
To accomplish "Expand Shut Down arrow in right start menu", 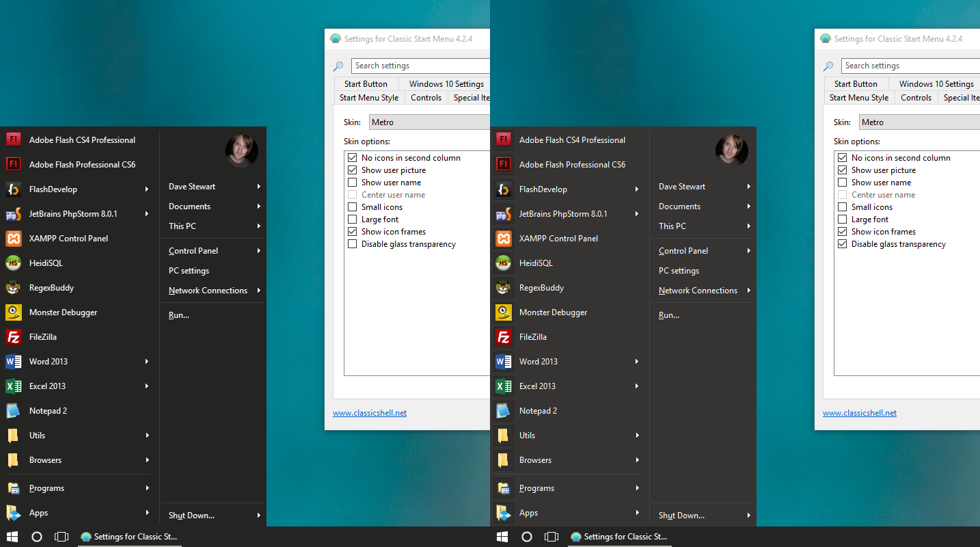I will click(x=748, y=516).
